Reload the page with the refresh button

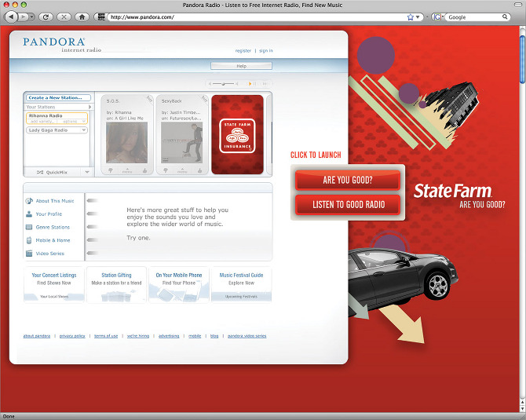(x=46, y=16)
